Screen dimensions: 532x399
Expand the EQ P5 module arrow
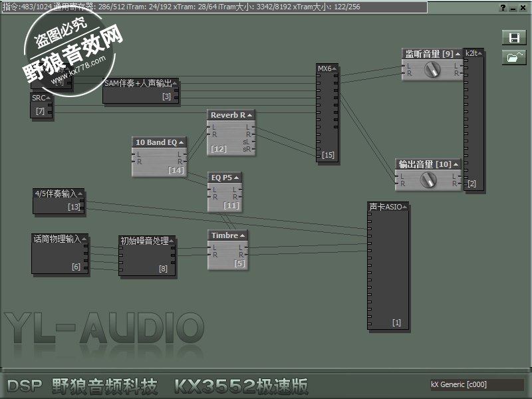[237, 178]
